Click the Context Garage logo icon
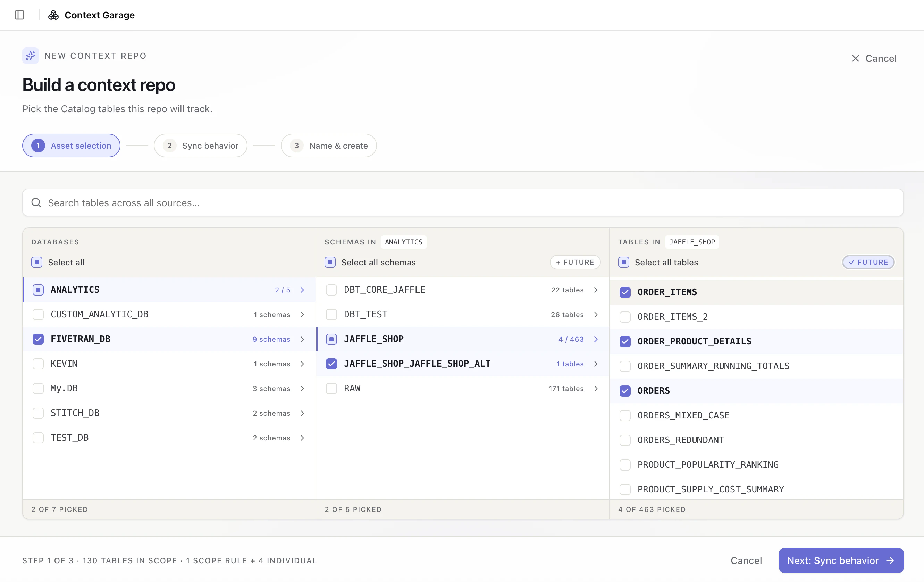This screenshot has width=924, height=582. (53, 15)
